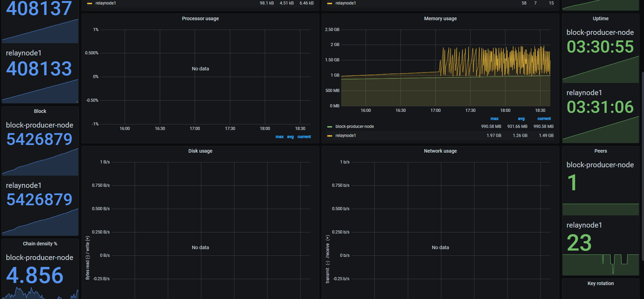Sort Memory usage legend by max column
644x299 pixels.
point(494,118)
